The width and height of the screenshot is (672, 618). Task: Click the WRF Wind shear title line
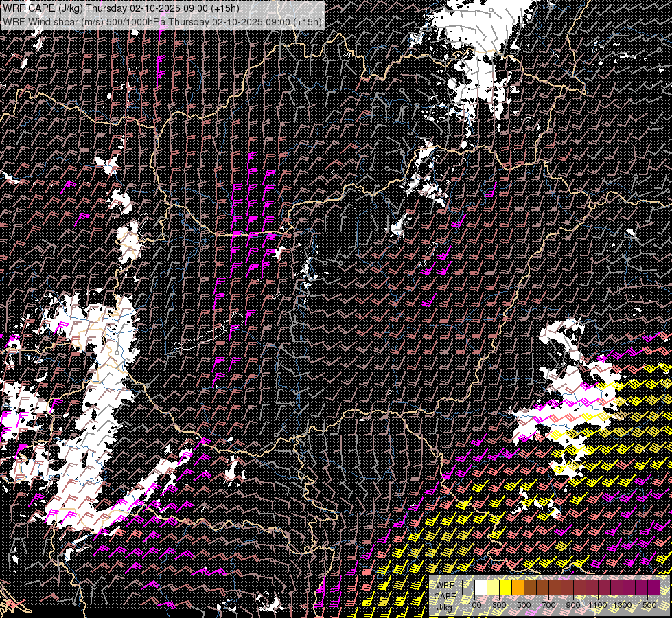tap(162, 21)
